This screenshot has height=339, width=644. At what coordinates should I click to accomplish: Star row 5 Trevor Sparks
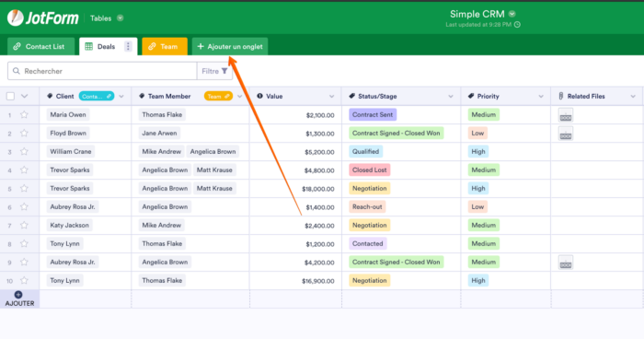tap(24, 189)
